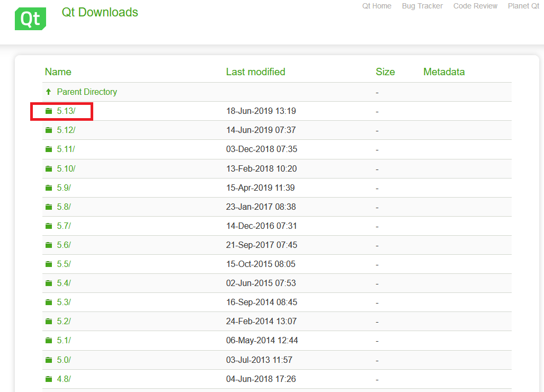Screen dimensions: 544x392
Task: Open the 5.10/ directory link
Action: pos(66,168)
